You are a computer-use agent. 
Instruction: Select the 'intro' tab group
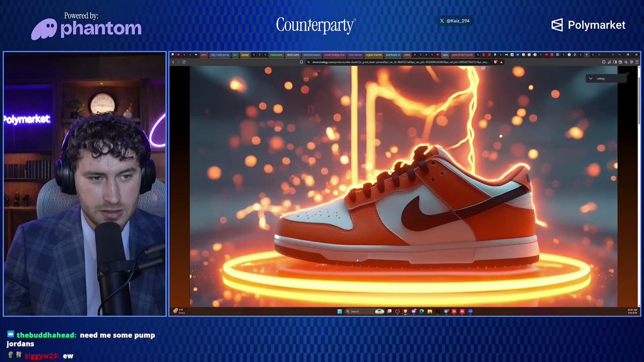click(204, 55)
